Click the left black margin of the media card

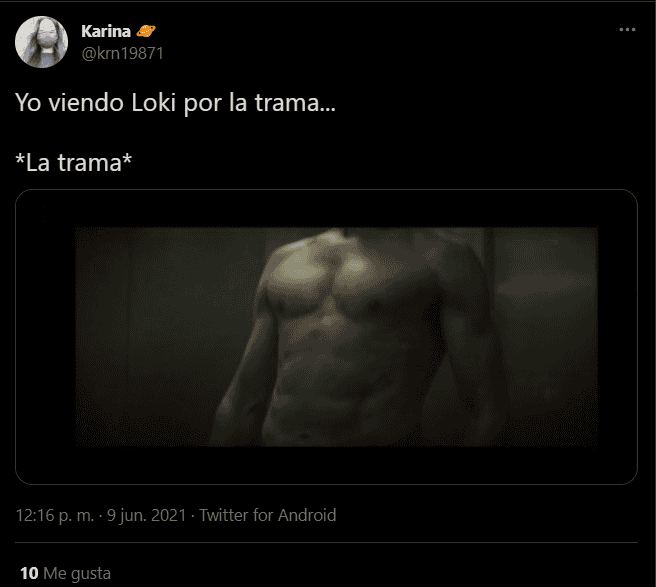pos(46,337)
